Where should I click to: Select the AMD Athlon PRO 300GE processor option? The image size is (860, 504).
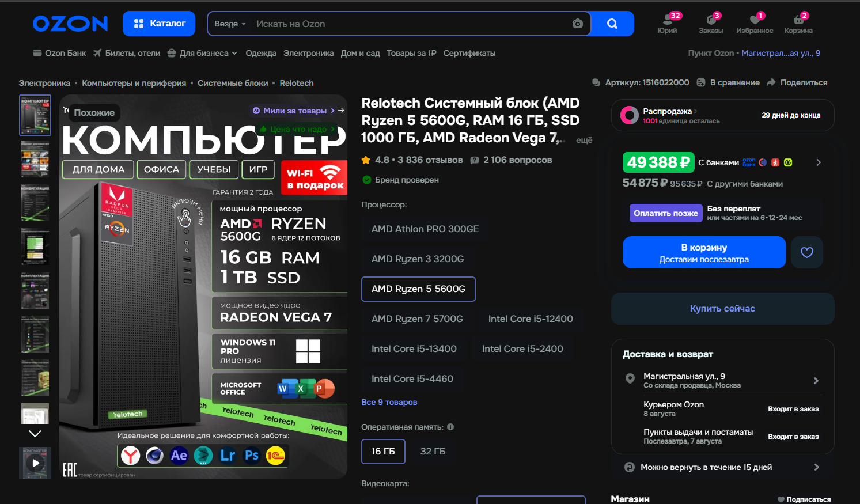425,229
